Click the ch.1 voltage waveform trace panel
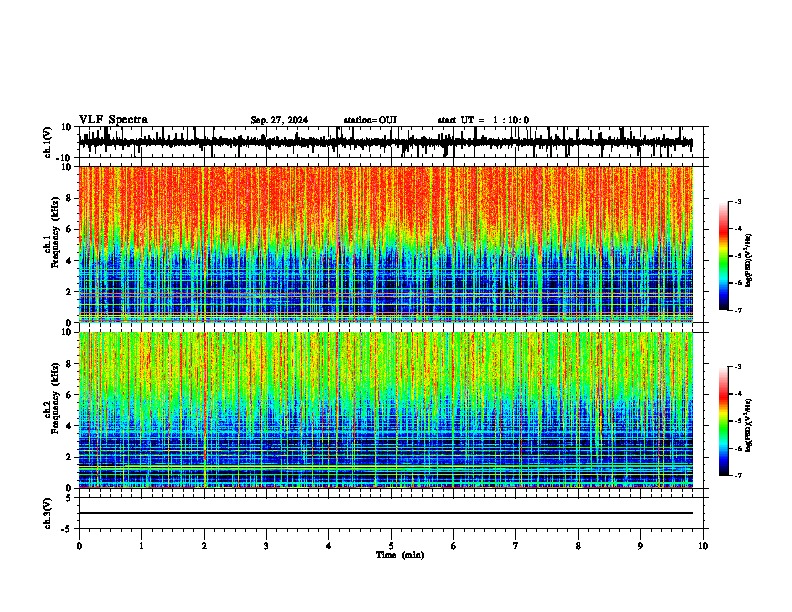 point(391,142)
